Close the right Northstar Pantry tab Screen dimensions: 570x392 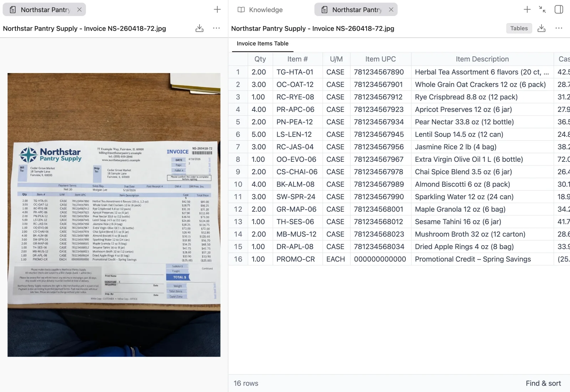391,10
